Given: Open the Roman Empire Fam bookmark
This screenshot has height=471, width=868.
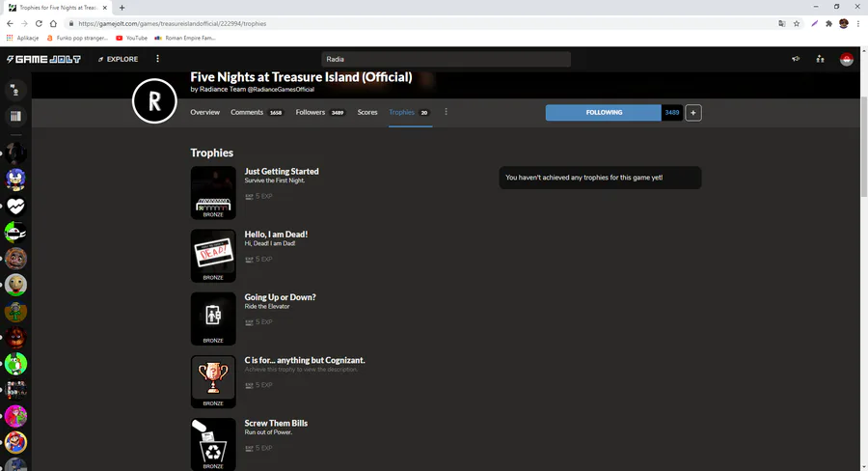Looking at the screenshot, I should tap(185, 39).
